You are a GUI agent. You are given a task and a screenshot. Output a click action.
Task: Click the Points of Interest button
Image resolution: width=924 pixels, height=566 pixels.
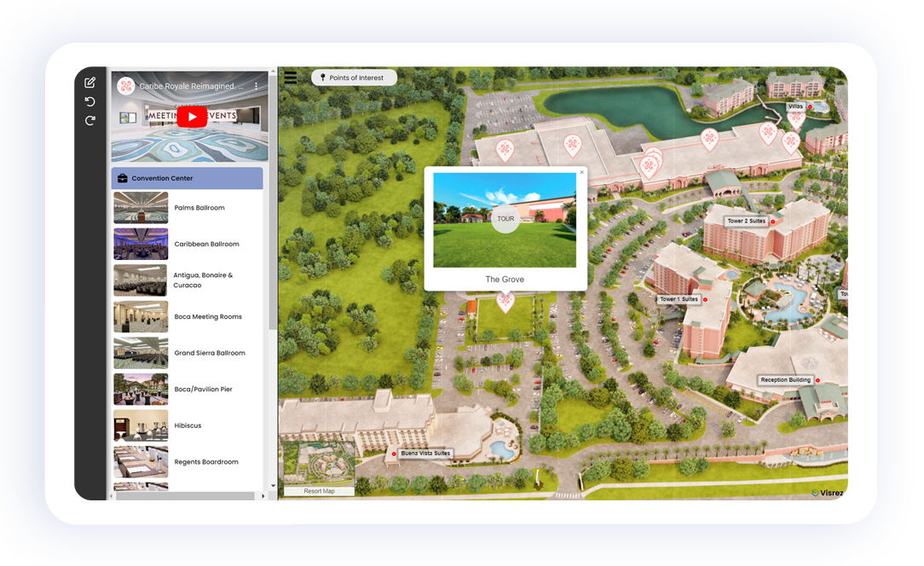(x=354, y=78)
